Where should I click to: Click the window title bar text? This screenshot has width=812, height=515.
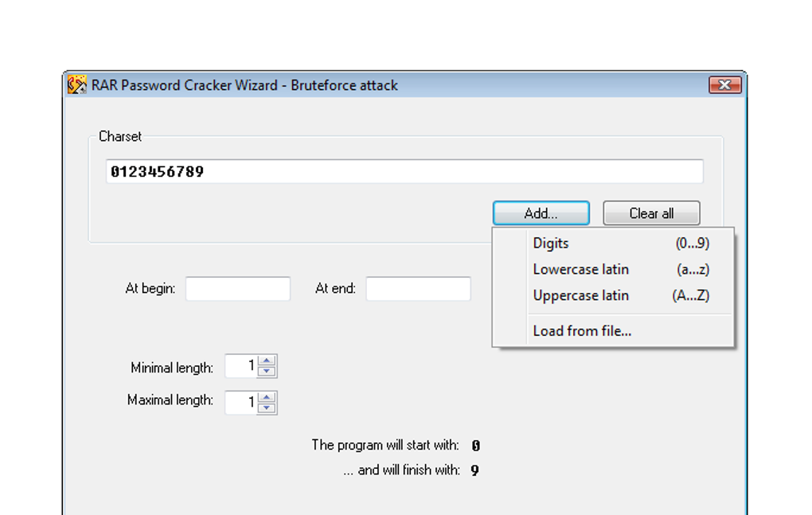click(x=244, y=85)
